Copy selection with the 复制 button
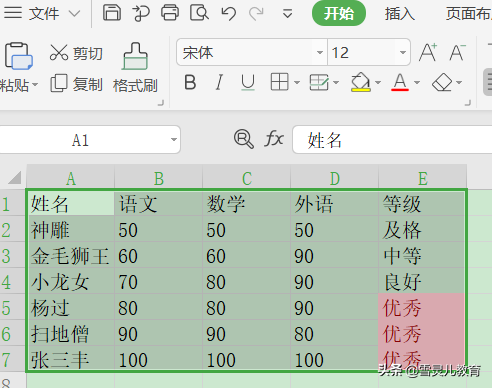Image resolution: width=492 pixels, height=388 pixels. [x=76, y=84]
